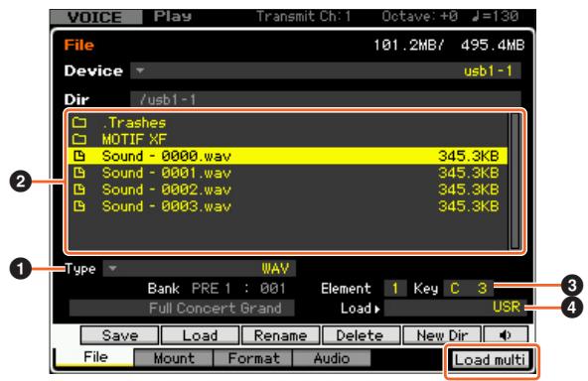Click the tempo value 130
The width and height of the screenshot is (588, 381).
tap(506, 16)
